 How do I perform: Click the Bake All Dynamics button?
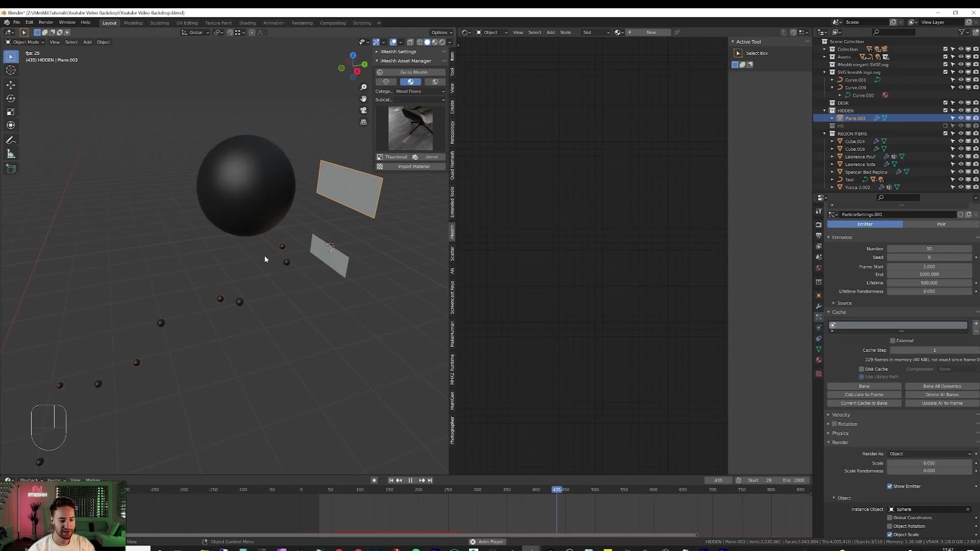942,386
